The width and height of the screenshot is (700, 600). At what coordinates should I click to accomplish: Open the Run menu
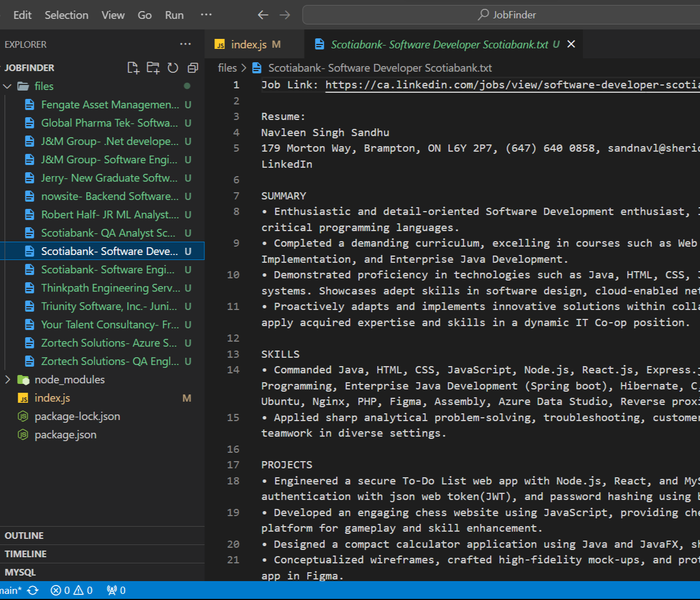tap(174, 15)
